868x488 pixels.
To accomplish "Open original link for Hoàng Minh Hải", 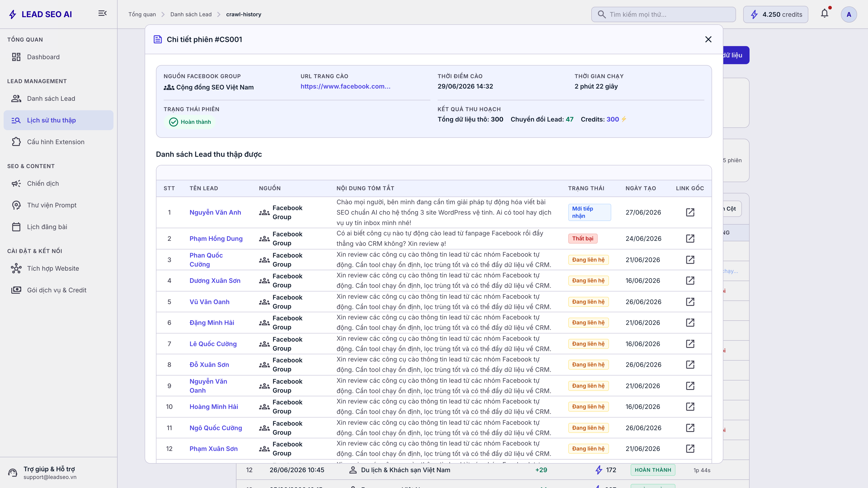I will tap(690, 407).
